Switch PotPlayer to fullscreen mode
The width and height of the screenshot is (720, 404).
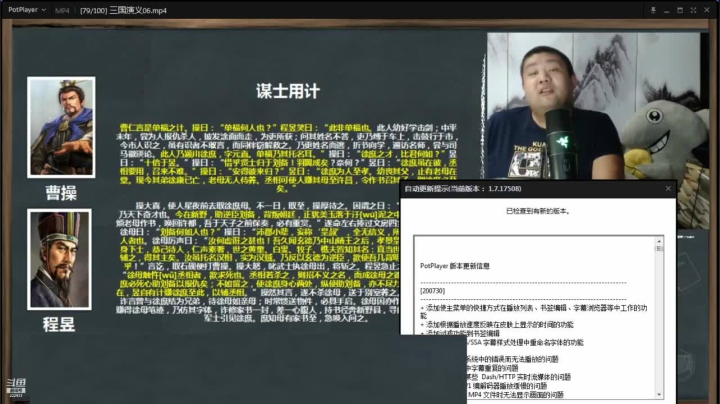[x=693, y=10]
